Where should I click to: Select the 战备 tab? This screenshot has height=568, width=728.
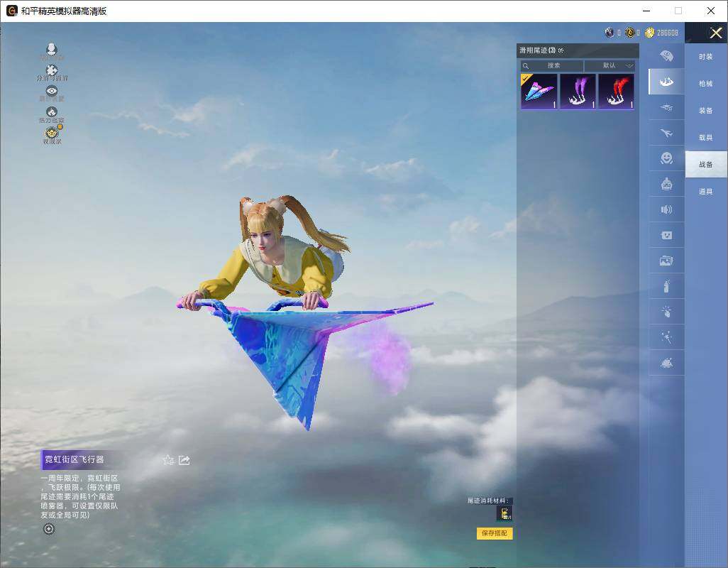coord(706,165)
